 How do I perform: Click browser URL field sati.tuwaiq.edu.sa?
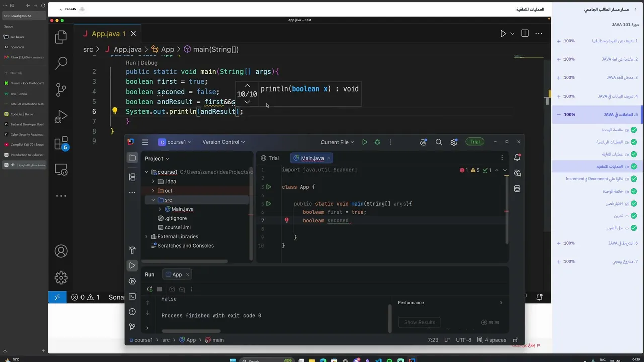tap(24, 15)
